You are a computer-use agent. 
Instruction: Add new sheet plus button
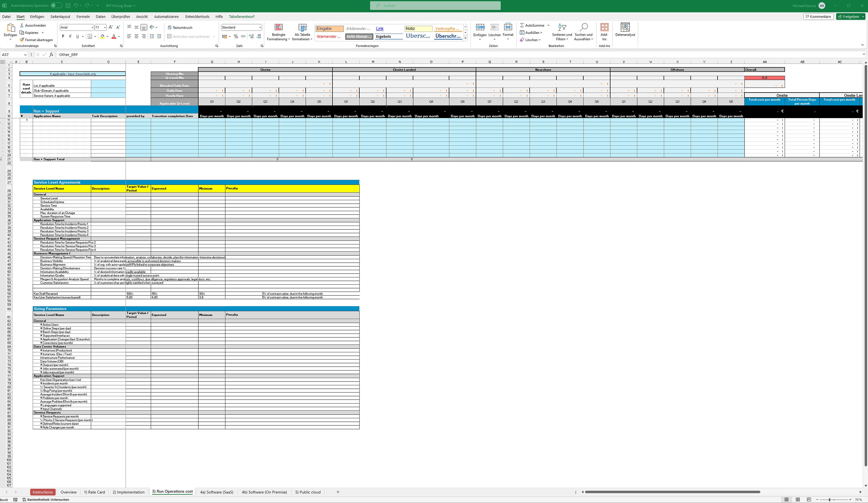click(x=338, y=492)
